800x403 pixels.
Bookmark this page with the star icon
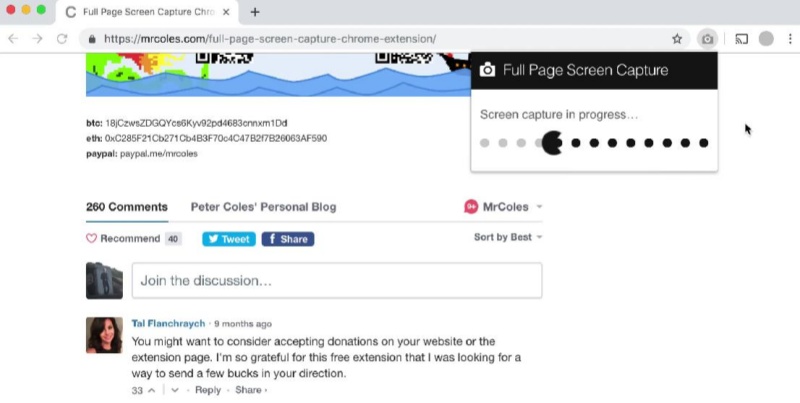[677, 39]
